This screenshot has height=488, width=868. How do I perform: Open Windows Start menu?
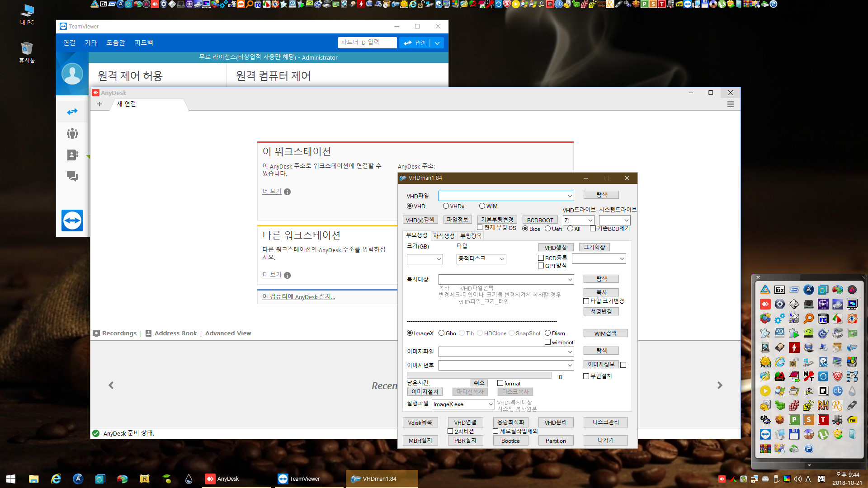(11, 479)
